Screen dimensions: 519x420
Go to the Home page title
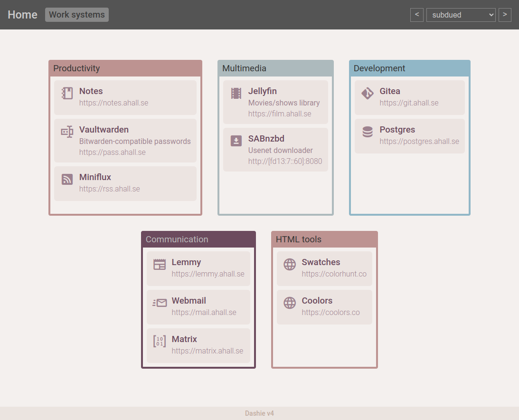coord(22,15)
